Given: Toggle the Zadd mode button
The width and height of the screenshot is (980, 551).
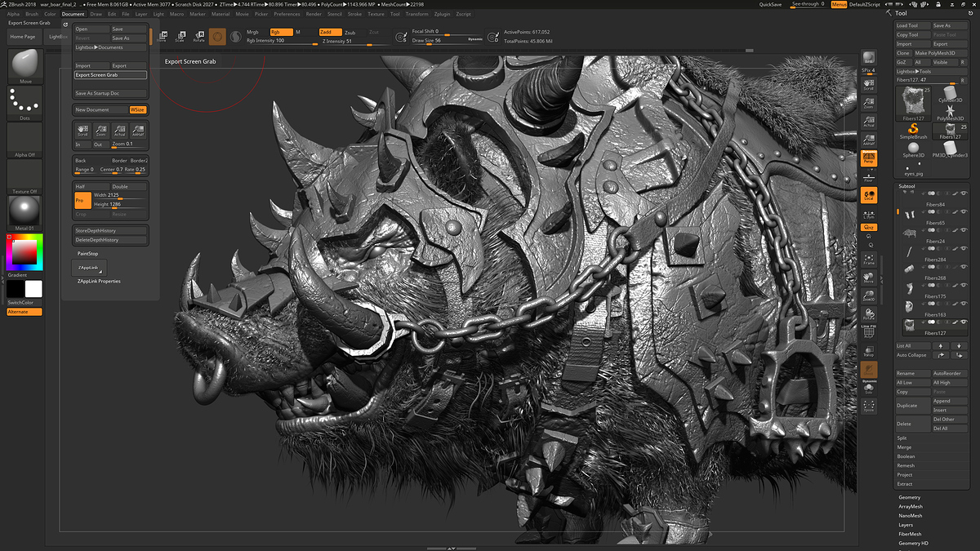Looking at the screenshot, I should click(330, 32).
